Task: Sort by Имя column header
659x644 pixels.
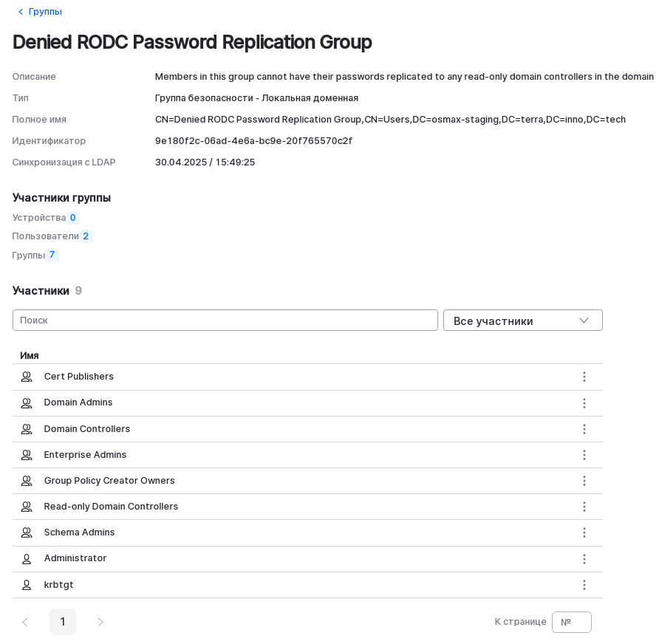Action: pyautogui.click(x=30, y=355)
